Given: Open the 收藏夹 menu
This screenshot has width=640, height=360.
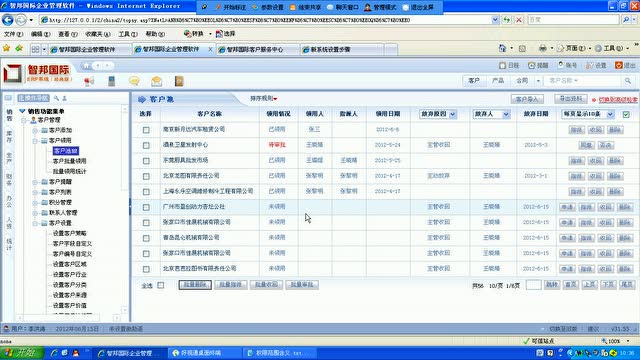Looking at the screenshot, I should tap(98, 34).
